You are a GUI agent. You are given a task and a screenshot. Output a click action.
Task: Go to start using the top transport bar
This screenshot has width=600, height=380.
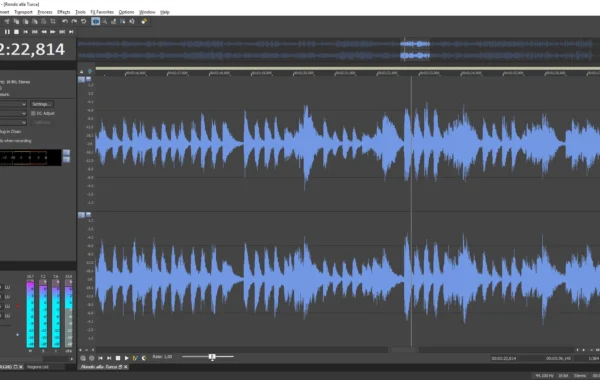25,32
